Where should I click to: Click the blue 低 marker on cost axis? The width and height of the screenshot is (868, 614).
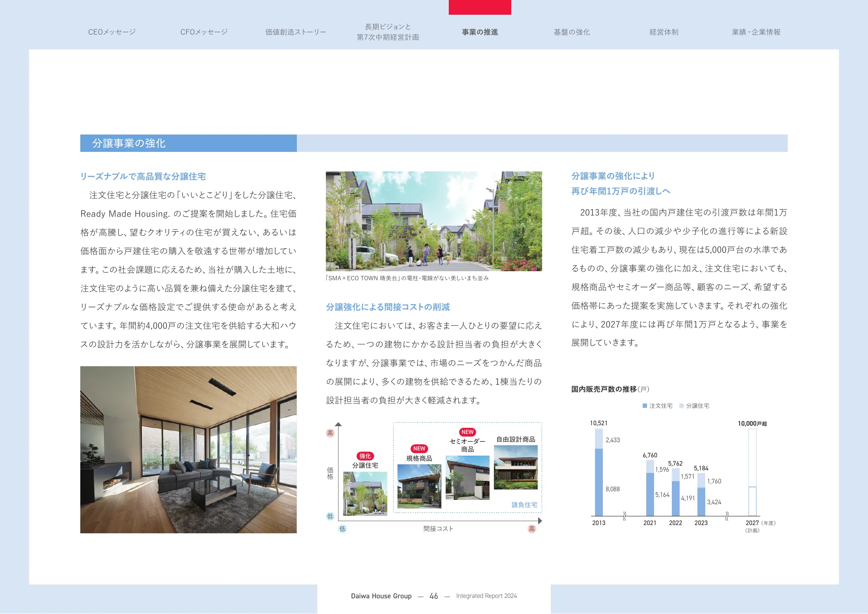pos(342,529)
